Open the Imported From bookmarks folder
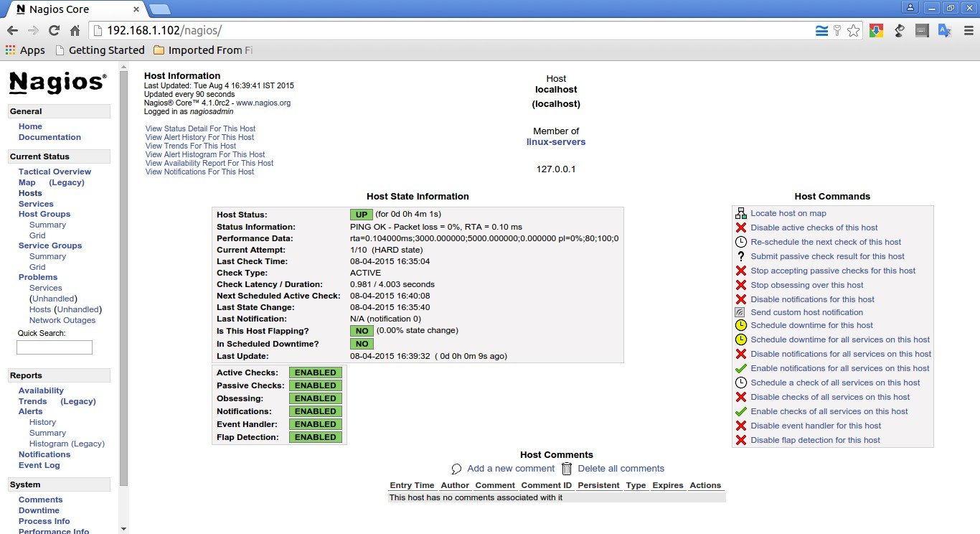Viewport: 980px width, 534px height. (x=203, y=50)
